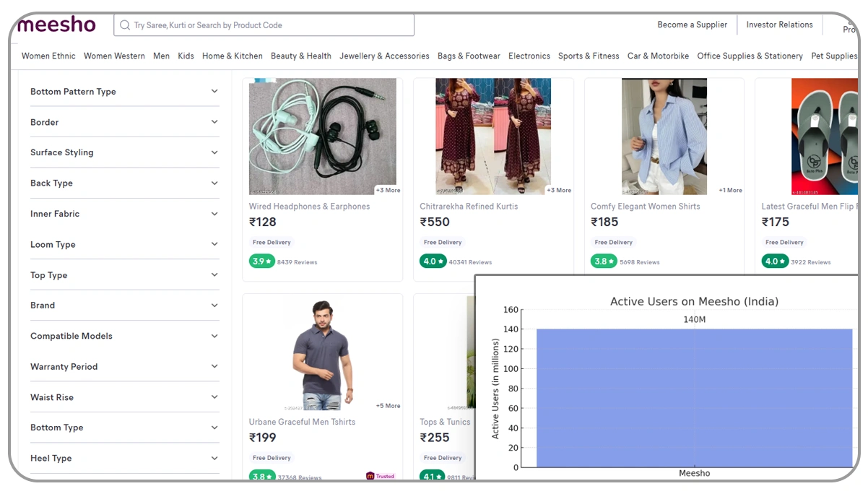Click the 4.0 star badge on men flip flops
Image resolution: width=868 pixels, height=494 pixels.
tap(774, 261)
